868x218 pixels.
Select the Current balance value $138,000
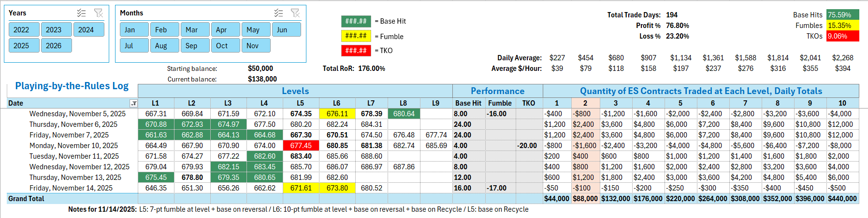[262, 79]
